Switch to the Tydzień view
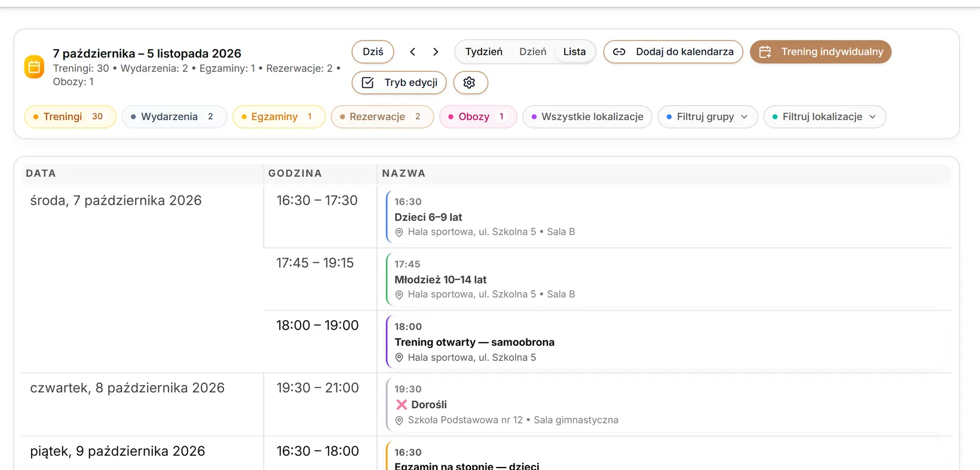The width and height of the screenshot is (980, 470). tap(484, 52)
